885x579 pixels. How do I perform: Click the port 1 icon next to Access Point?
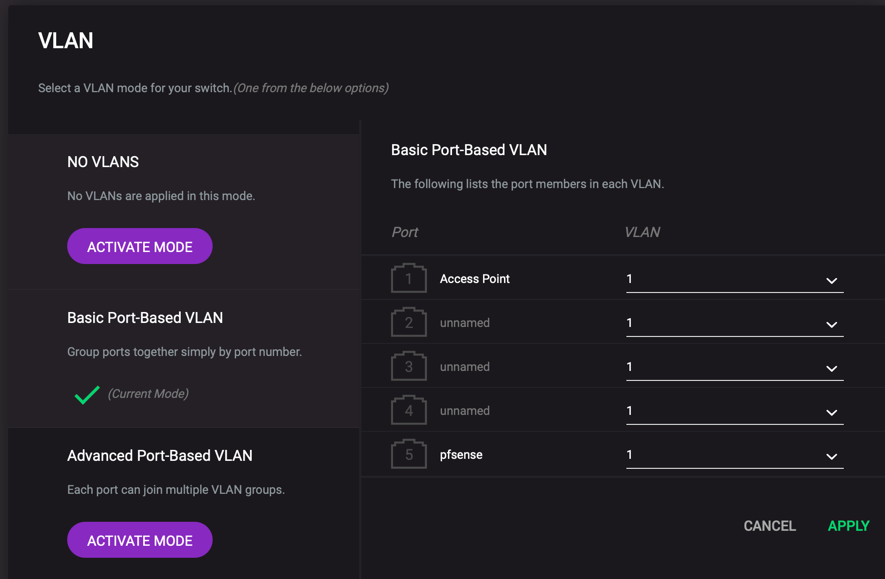[408, 278]
